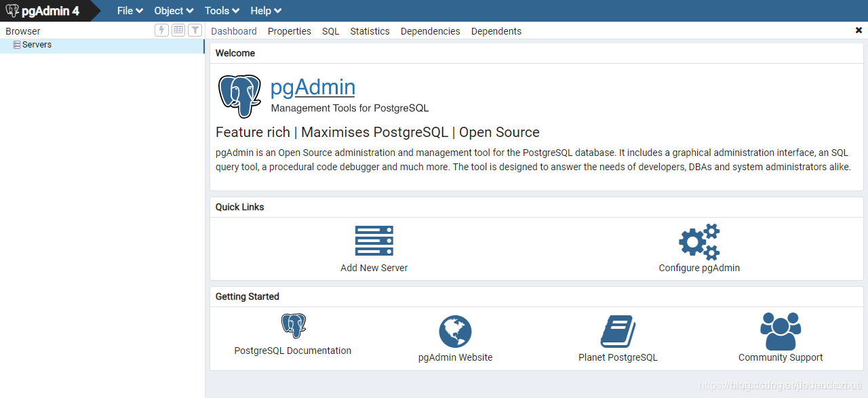Click the Add New Server link text

(x=374, y=268)
